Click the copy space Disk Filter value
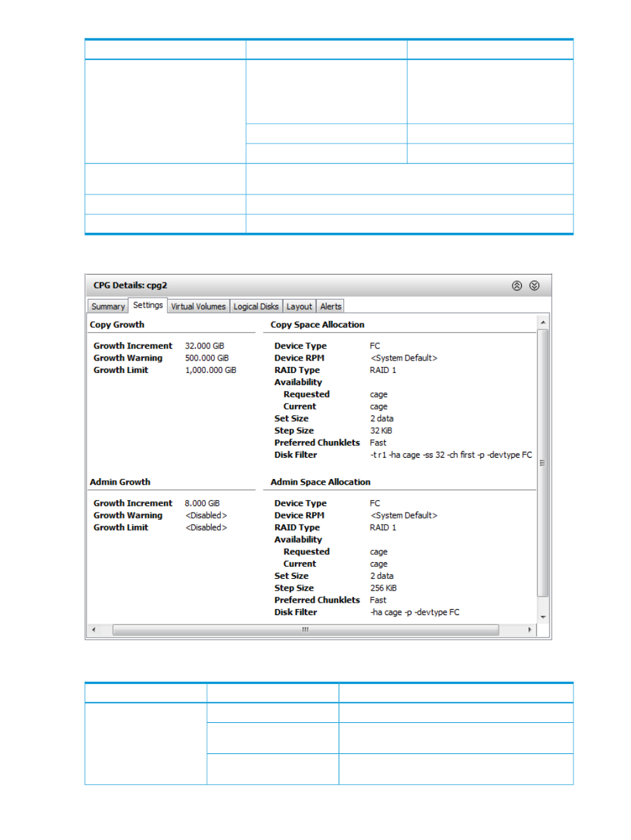Viewport: 631px width, 840px height. point(451,455)
